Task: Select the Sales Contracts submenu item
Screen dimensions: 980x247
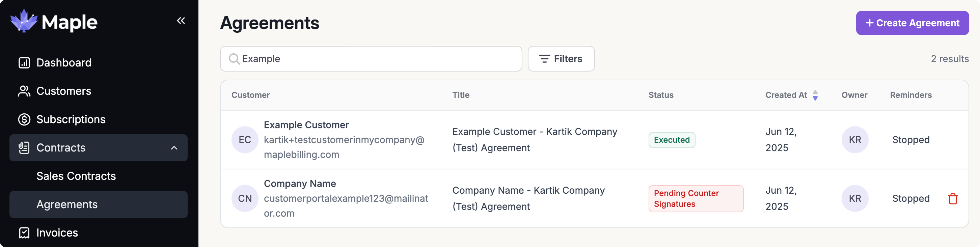Action: coord(76,176)
